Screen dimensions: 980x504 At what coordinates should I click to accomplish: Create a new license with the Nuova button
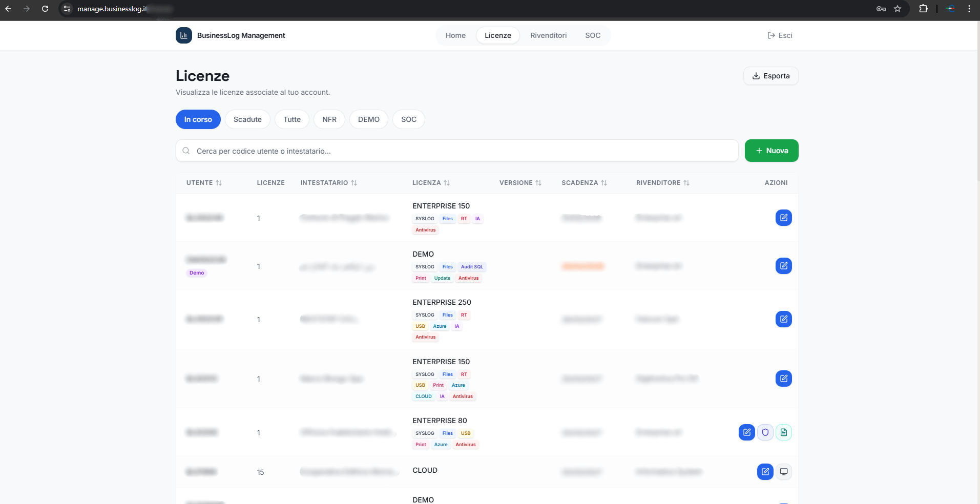(772, 151)
